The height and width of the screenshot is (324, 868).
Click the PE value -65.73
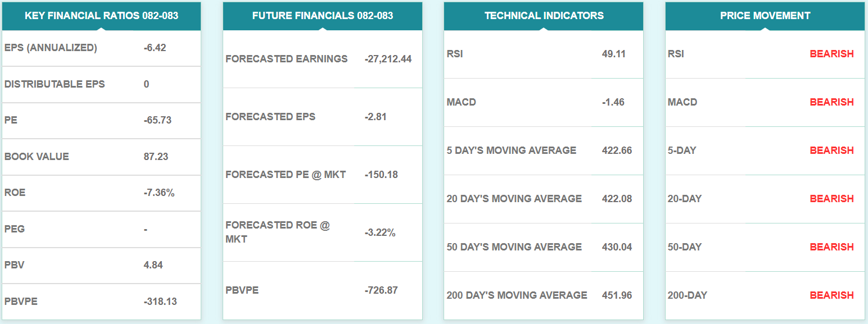click(x=157, y=120)
